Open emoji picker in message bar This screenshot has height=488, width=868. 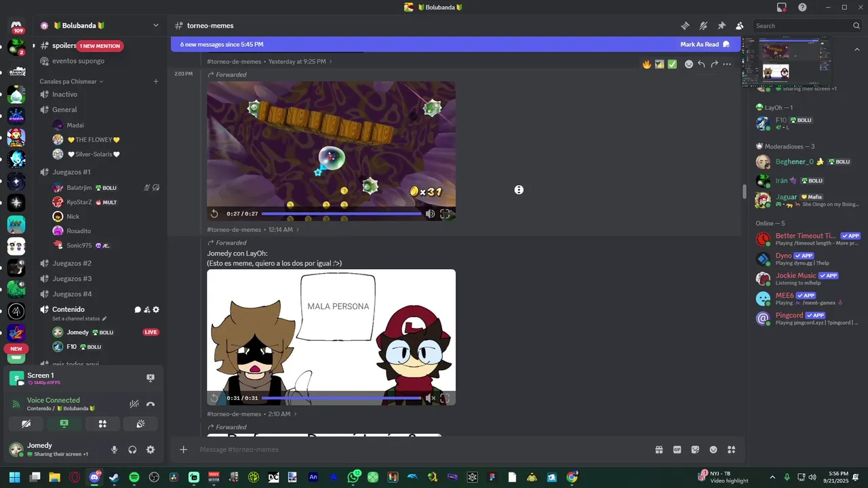[713, 449]
